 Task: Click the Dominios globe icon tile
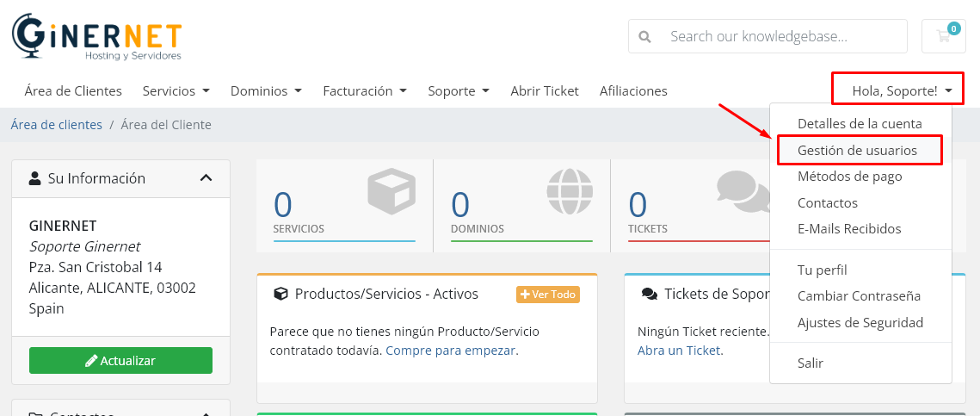pyautogui.click(x=521, y=202)
